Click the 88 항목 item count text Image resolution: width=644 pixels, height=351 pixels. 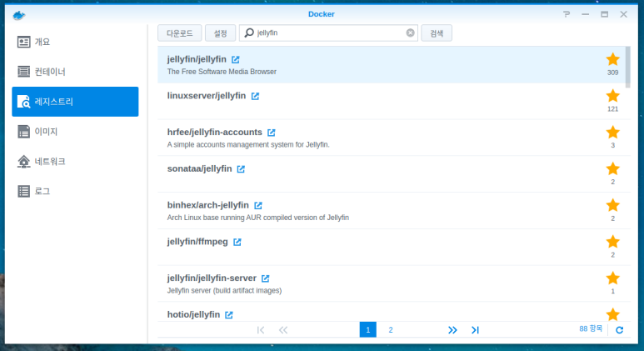pos(591,328)
